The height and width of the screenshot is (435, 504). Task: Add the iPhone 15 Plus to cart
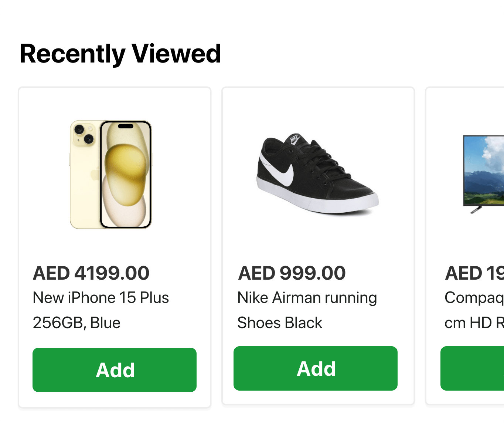point(115,370)
